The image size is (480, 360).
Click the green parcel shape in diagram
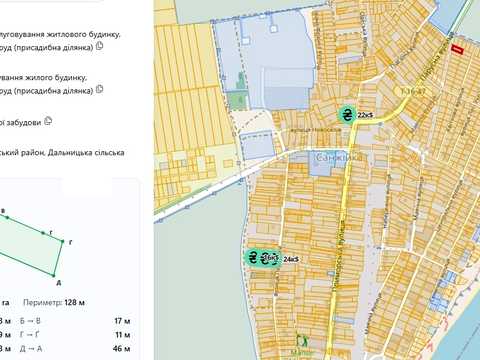point(27,247)
